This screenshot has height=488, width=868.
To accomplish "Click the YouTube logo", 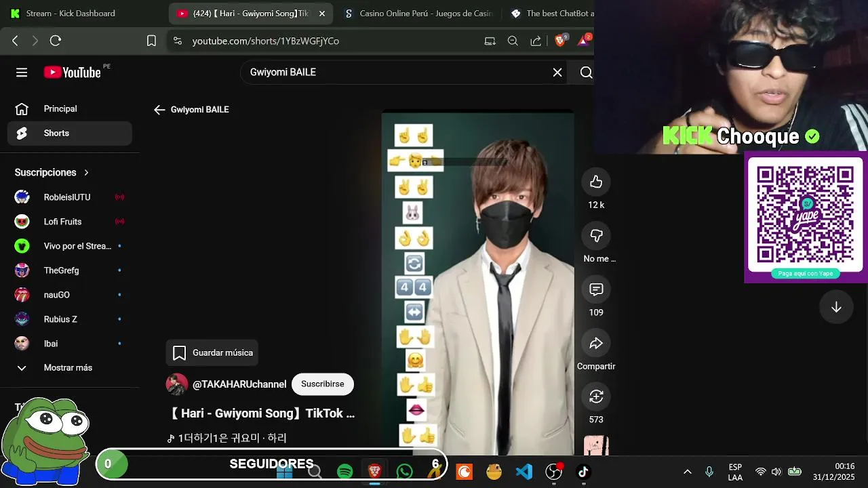I will tap(72, 73).
